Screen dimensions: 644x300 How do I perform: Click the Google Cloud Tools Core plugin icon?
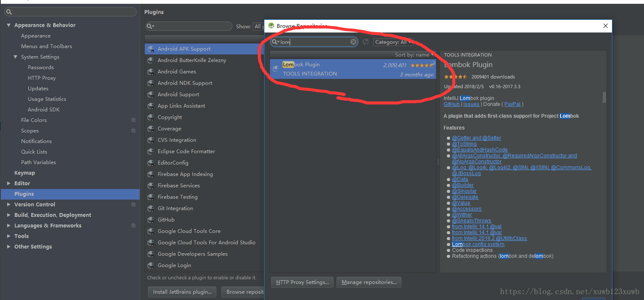151,231
